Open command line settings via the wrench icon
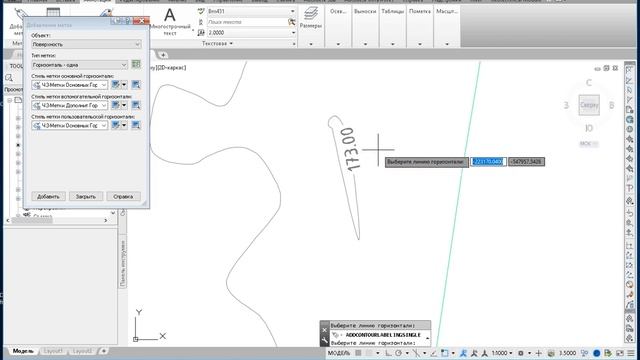 (324, 340)
